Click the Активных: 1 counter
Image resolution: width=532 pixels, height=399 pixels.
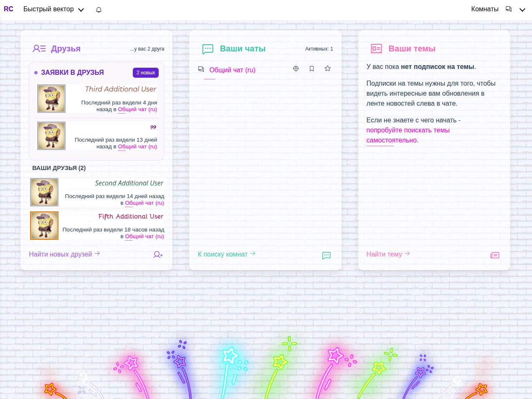point(319,49)
